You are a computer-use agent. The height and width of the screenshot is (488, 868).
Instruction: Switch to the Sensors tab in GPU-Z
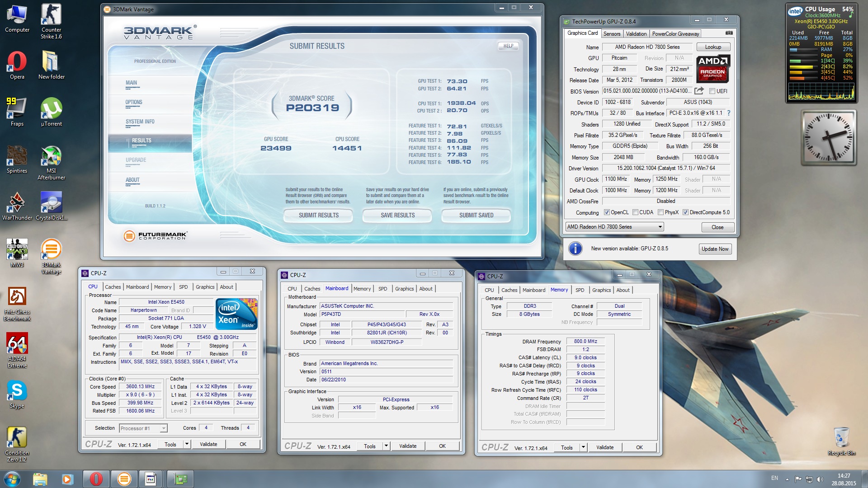[x=612, y=34]
